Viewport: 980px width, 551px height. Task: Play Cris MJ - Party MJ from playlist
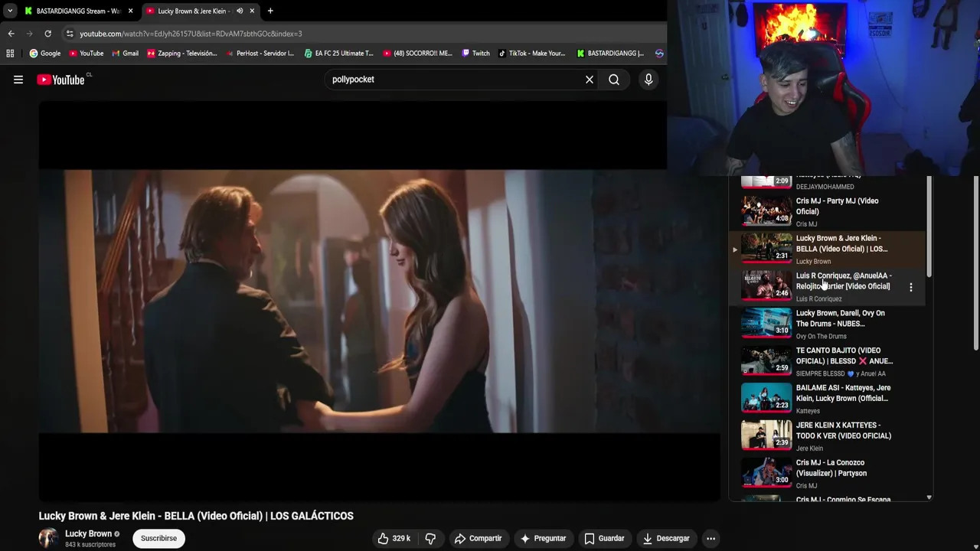tap(827, 212)
